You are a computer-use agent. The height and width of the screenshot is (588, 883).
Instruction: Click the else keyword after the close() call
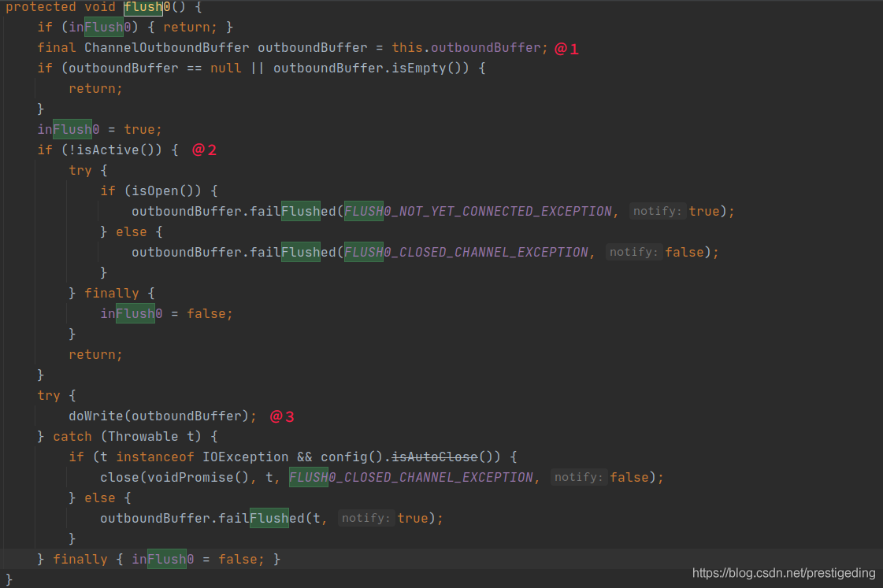click(x=100, y=498)
